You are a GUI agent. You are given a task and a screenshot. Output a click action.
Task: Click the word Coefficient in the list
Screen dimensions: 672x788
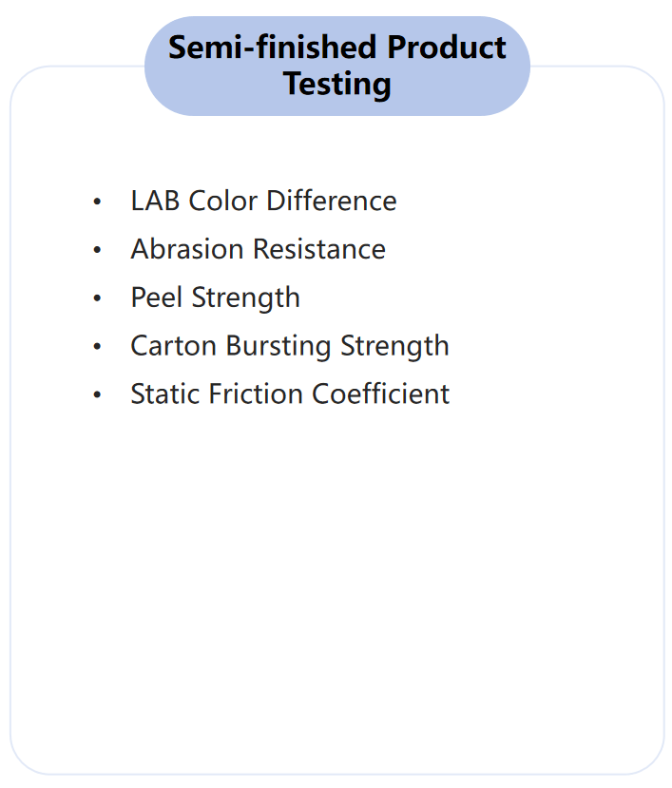pyautogui.click(x=380, y=394)
